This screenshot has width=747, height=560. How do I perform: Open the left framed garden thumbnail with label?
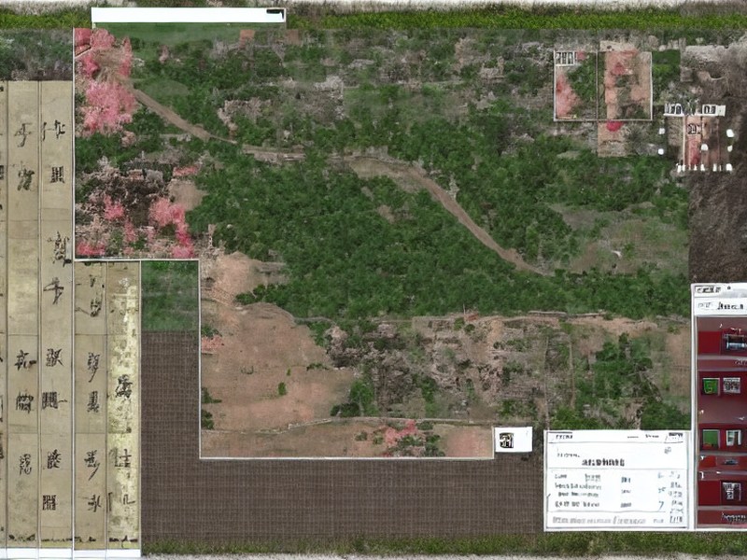[575, 85]
